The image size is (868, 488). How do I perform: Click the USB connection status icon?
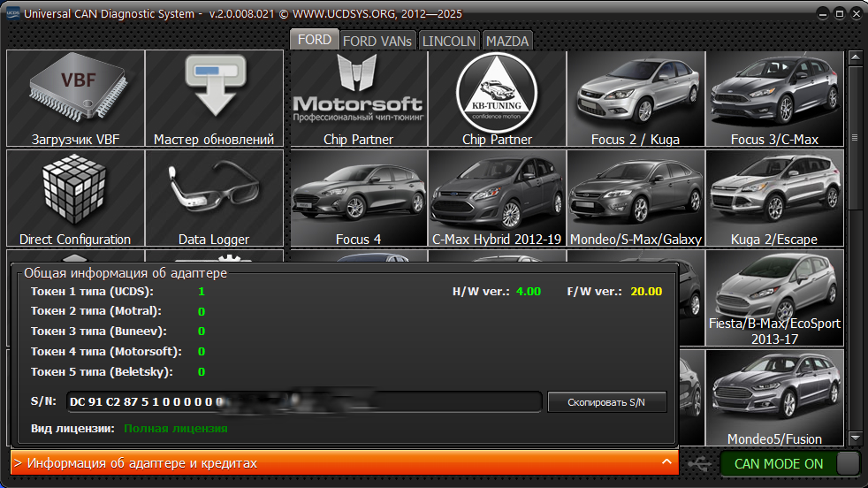[x=699, y=463]
